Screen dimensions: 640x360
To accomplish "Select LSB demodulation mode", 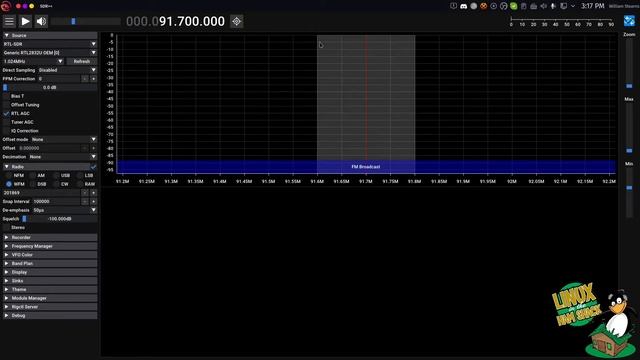I will coord(80,176).
